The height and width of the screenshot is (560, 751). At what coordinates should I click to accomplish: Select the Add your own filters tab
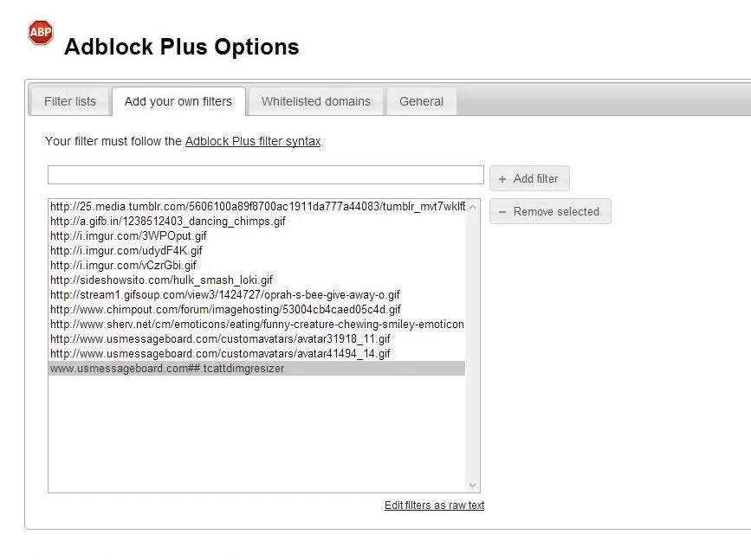(178, 101)
